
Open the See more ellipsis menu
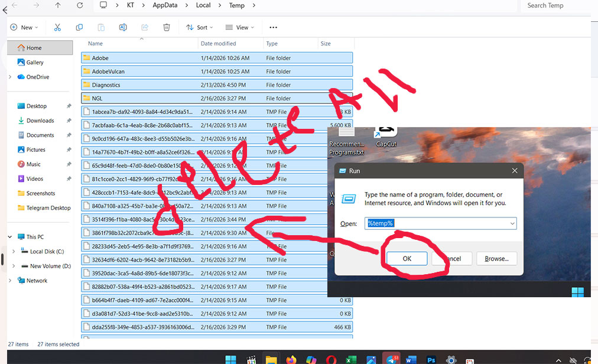[273, 27]
